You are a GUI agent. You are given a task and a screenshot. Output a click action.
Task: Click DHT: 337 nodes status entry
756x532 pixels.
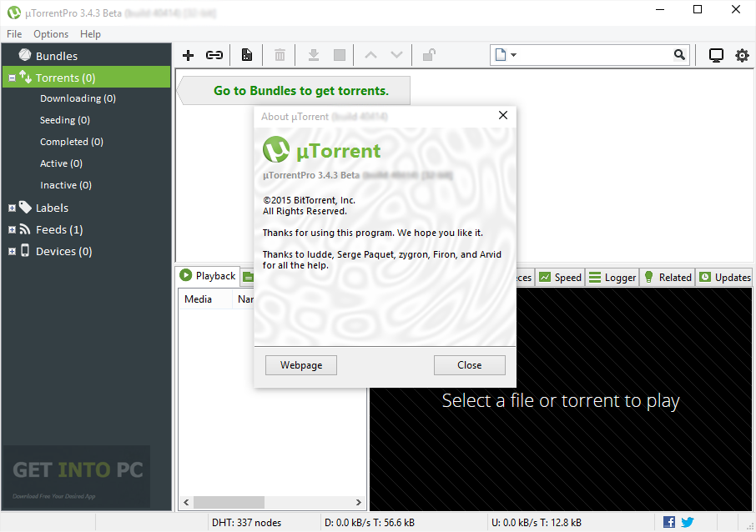(246, 522)
